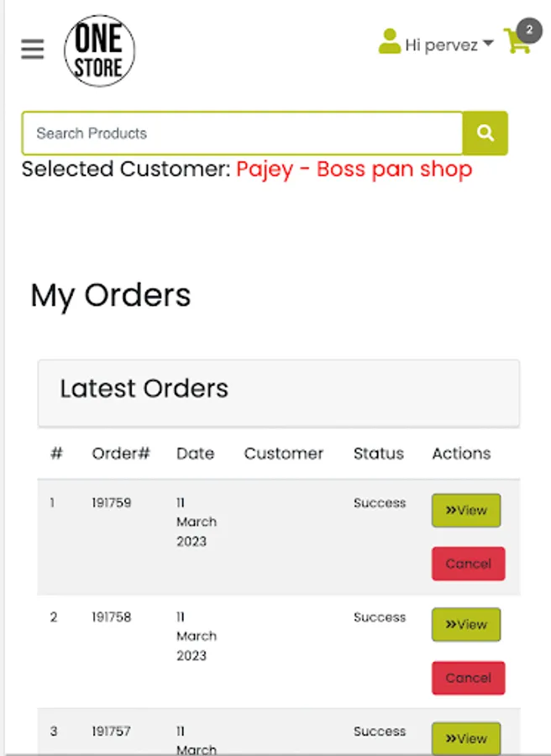The image size is (551, 756).
Task: Click the Date column header
Action: (x=195, y=454)
